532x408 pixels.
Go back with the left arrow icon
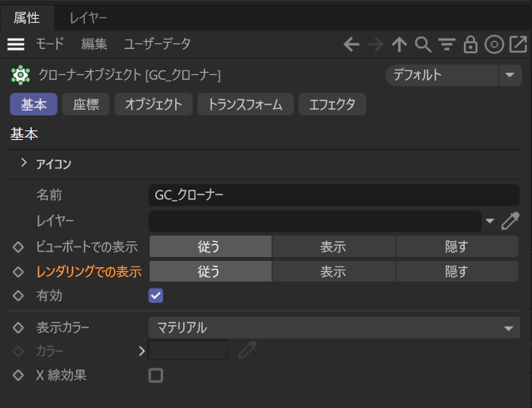351,44
